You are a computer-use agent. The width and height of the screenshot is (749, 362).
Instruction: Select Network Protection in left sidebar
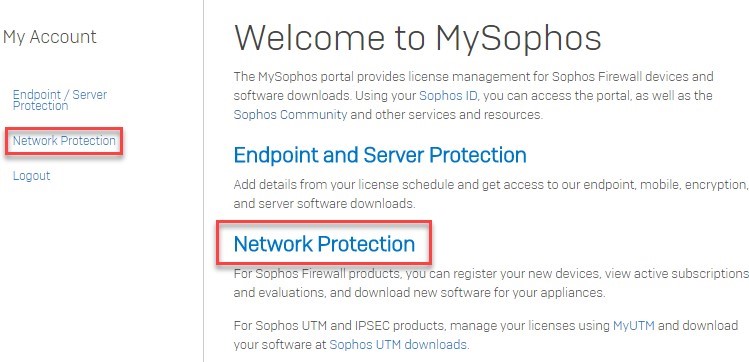tap(64, 141)
